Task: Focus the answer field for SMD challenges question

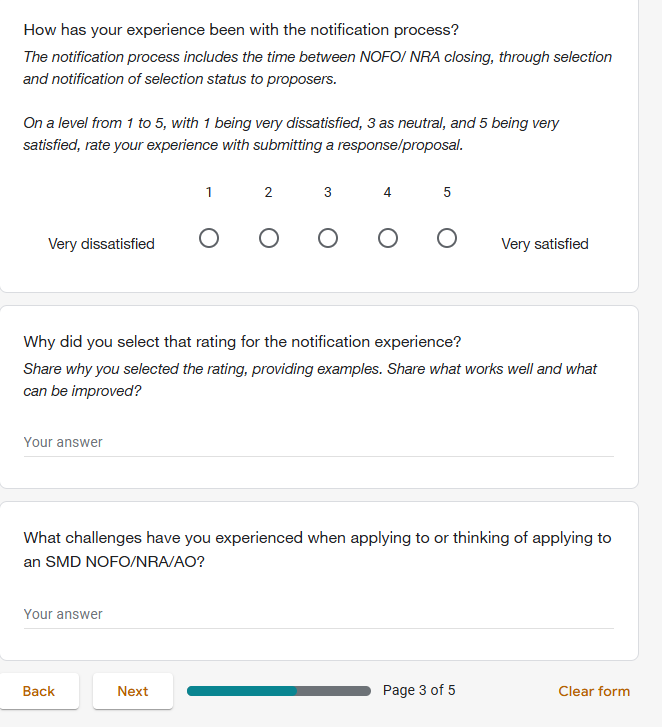Action: coord(318,614)
